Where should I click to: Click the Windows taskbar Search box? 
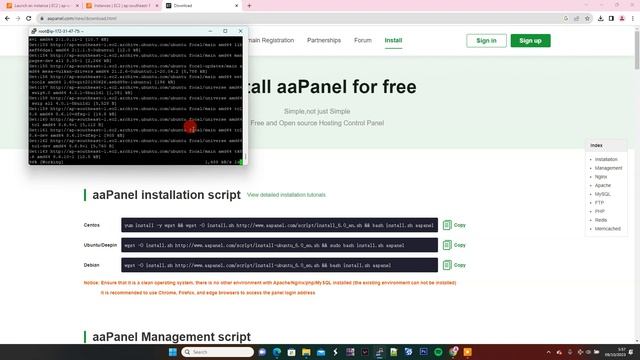tap(218, 352)
